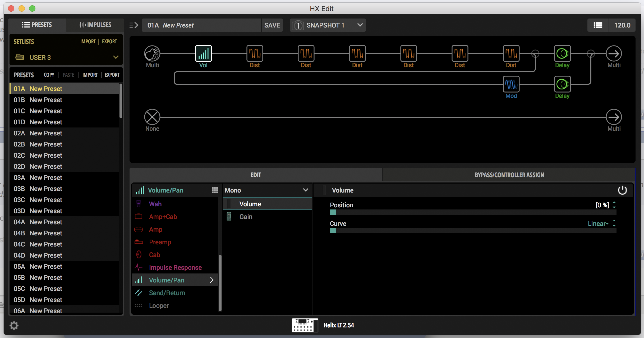Viewport: 644px width, 338px height.
Task: Expand the highlighted Volume/Pan category row
Action: click(211, 280)
